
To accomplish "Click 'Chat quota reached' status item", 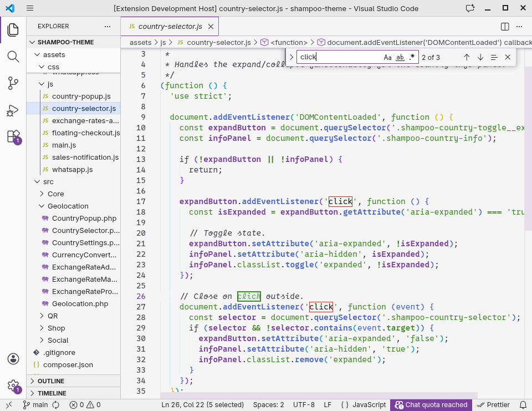I will pos(431,405).
